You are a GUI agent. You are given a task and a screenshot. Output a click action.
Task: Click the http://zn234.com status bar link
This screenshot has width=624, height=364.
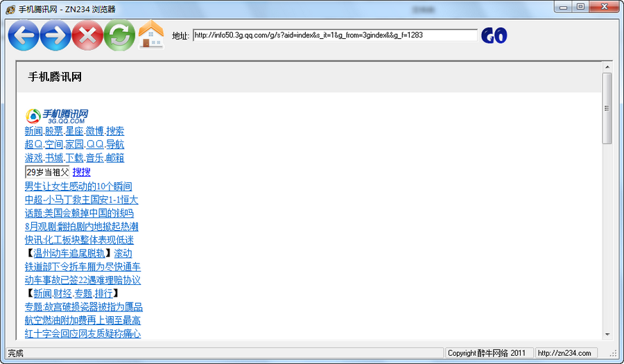point(564,353)
